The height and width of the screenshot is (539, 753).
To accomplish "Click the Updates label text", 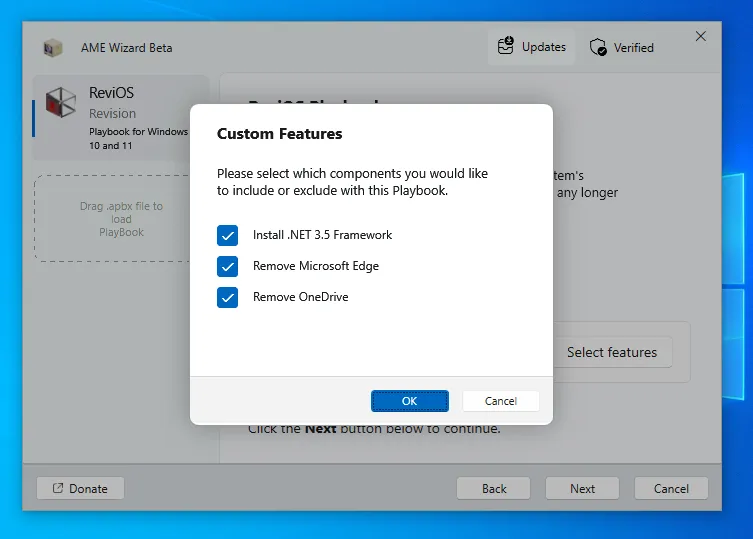I will 544,47.
